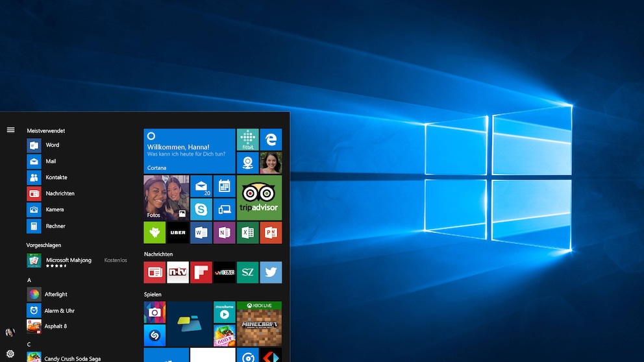Launch the green Duolingo owl tile
The image size is (644, 362).
(x=155, y=233)
